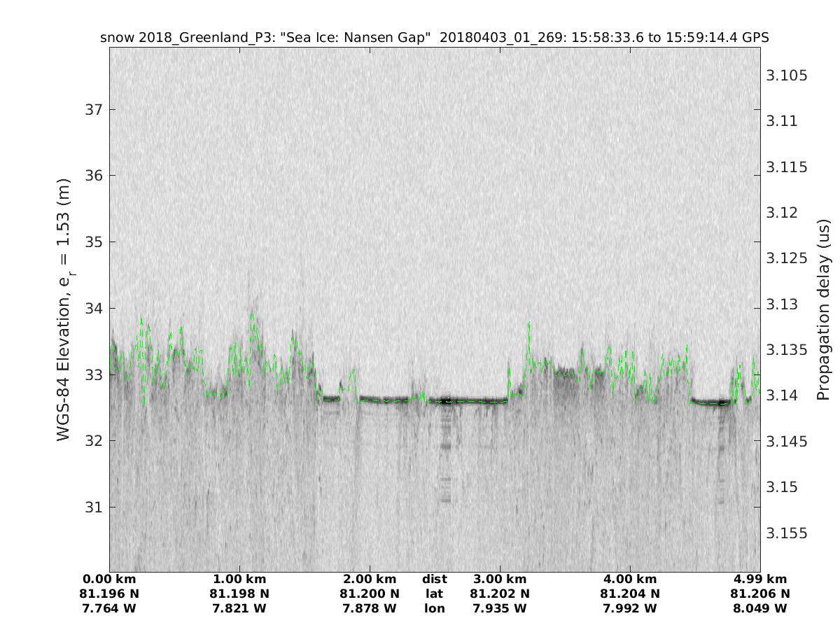Select the 37 elevation tick label
The image size is (840, 630).
pos(92,109)
